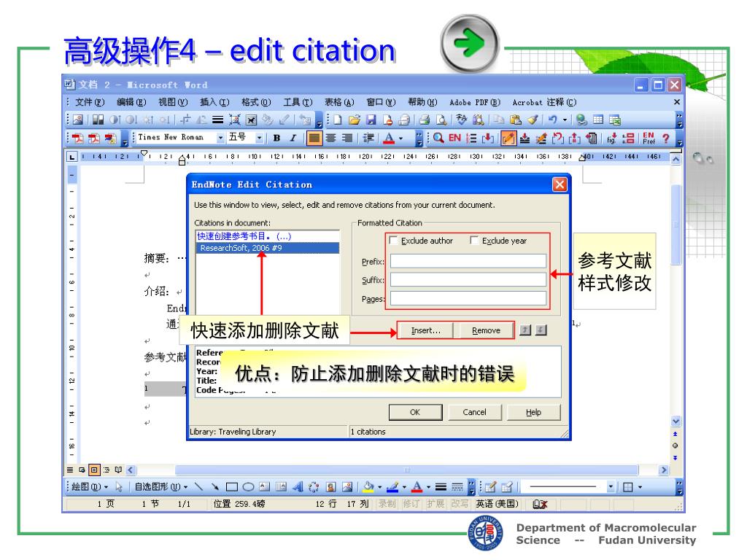Click the Print printer icon

click(425, 120)
